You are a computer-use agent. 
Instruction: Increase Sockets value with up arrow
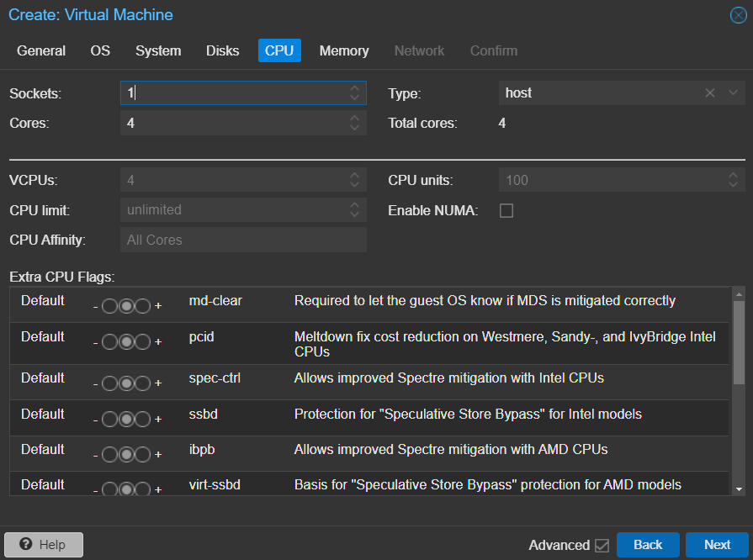354,88
